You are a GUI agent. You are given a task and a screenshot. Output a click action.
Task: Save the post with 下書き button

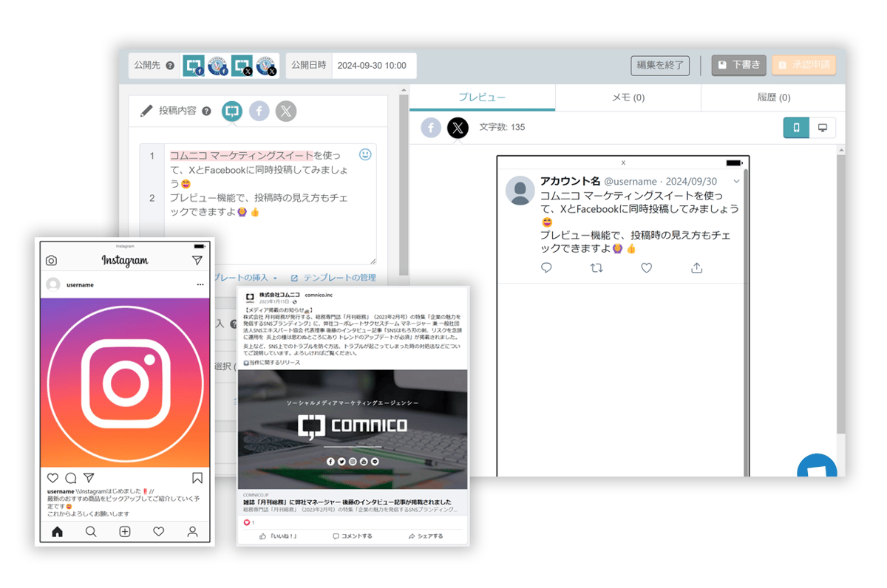pyautogui.click(x=739, y=65)
